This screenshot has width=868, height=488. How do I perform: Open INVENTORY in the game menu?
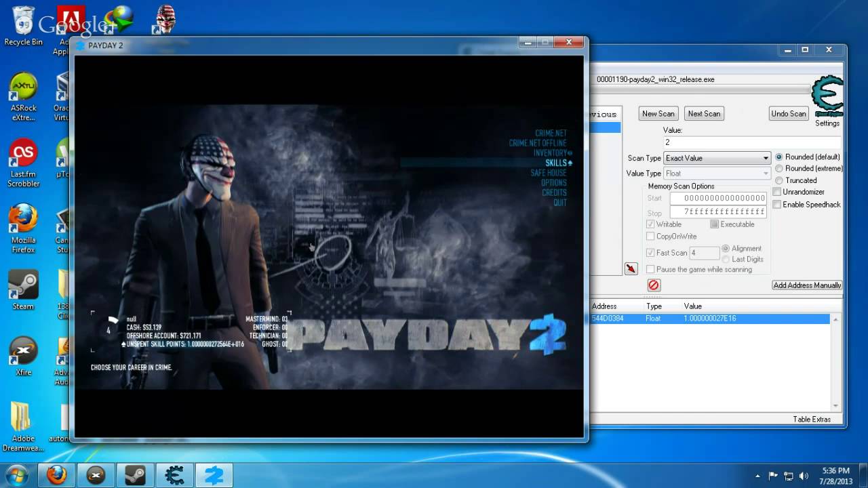tap(550, 153)
